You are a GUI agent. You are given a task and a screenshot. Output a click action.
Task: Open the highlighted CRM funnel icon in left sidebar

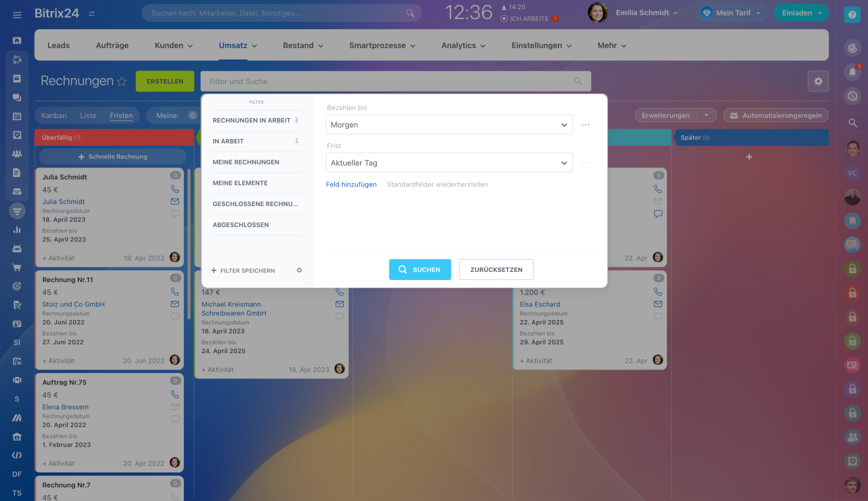(17, 211)
